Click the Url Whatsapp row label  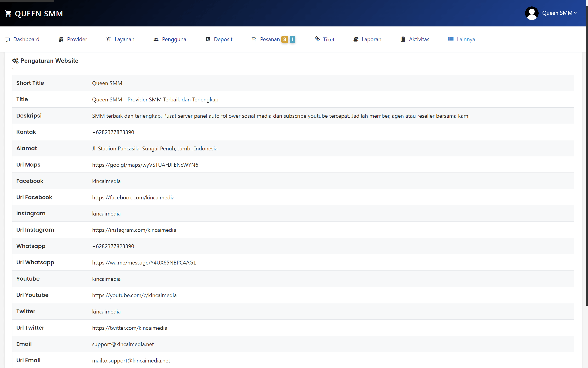pos(35,262)
